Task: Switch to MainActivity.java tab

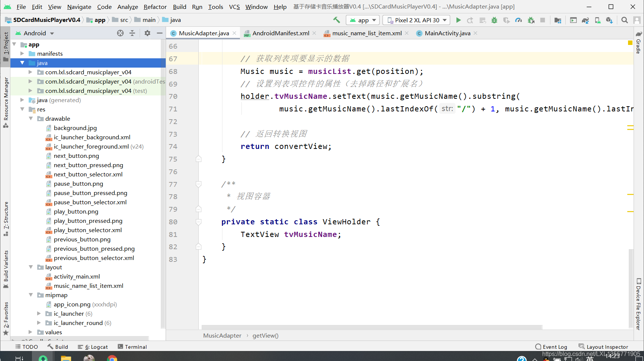Action: (x=447, y=33)
